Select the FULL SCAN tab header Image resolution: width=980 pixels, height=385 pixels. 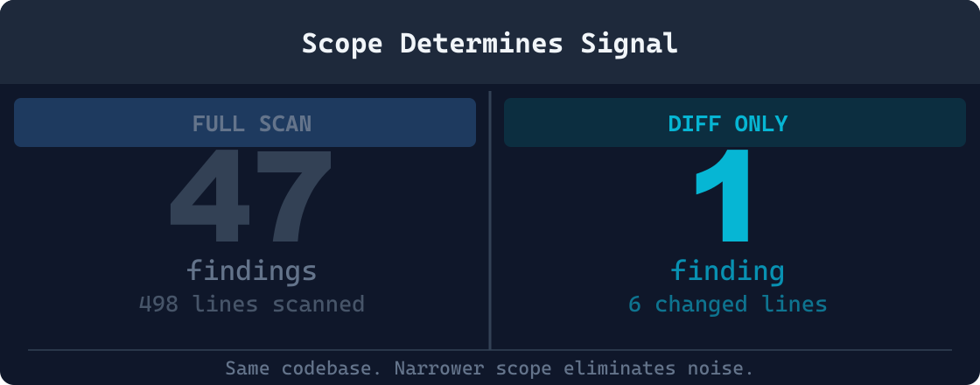(x=245, y=123)
